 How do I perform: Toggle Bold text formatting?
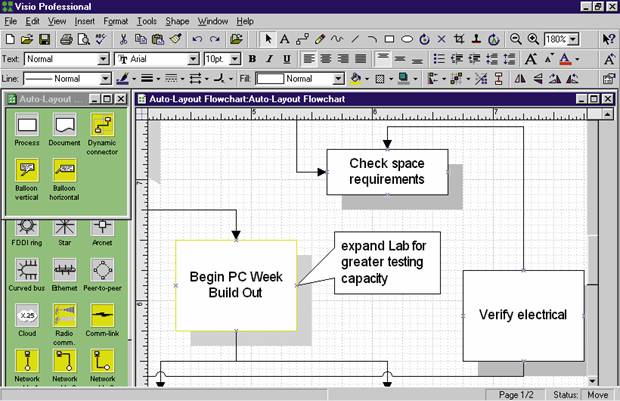pos(251,59)
